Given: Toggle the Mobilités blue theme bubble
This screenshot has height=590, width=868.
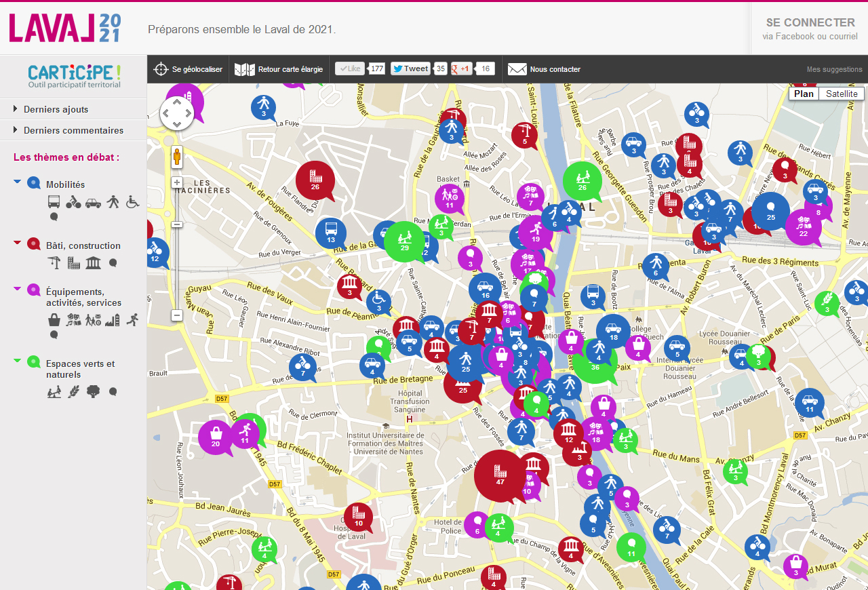Looking at the screenshot, I should pyautogui.click(x=33, y=183).
